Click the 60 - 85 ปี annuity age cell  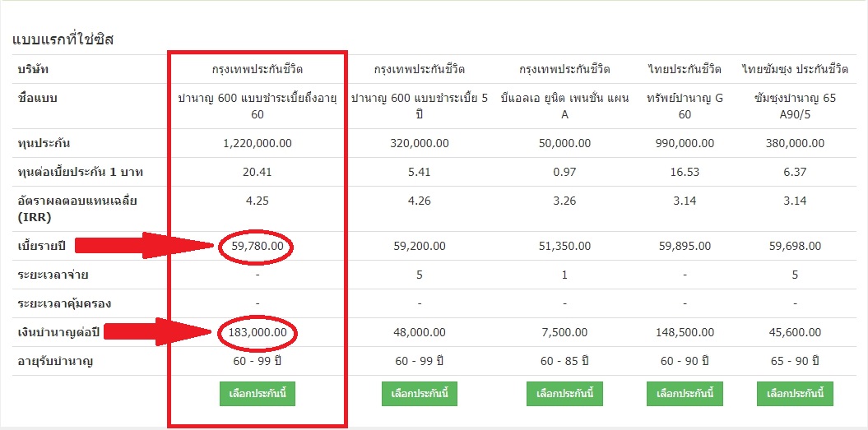(564, 361)
